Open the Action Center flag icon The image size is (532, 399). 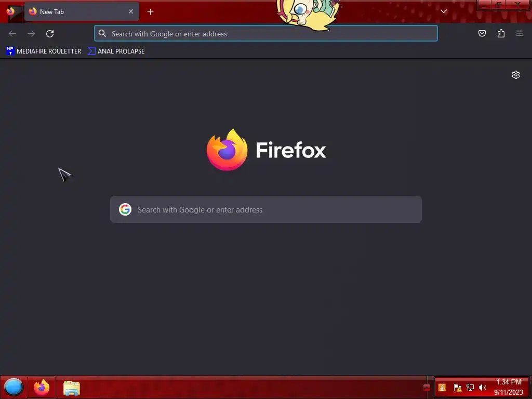(457, 388)
